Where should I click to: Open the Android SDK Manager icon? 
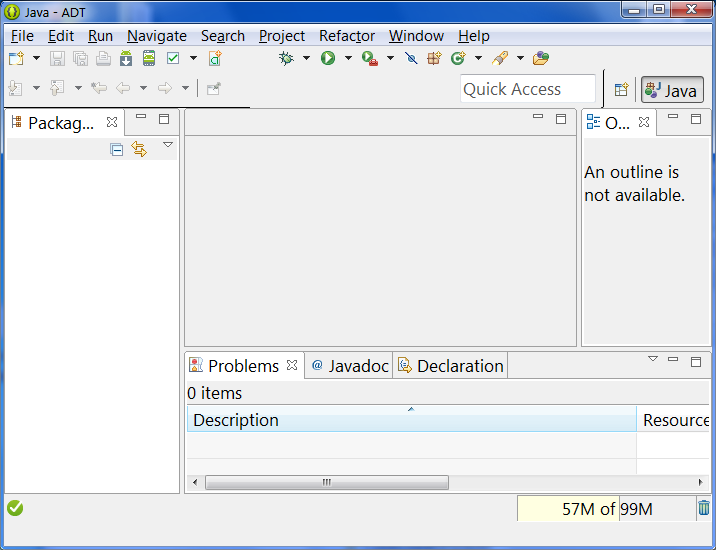tap(126, 58)
